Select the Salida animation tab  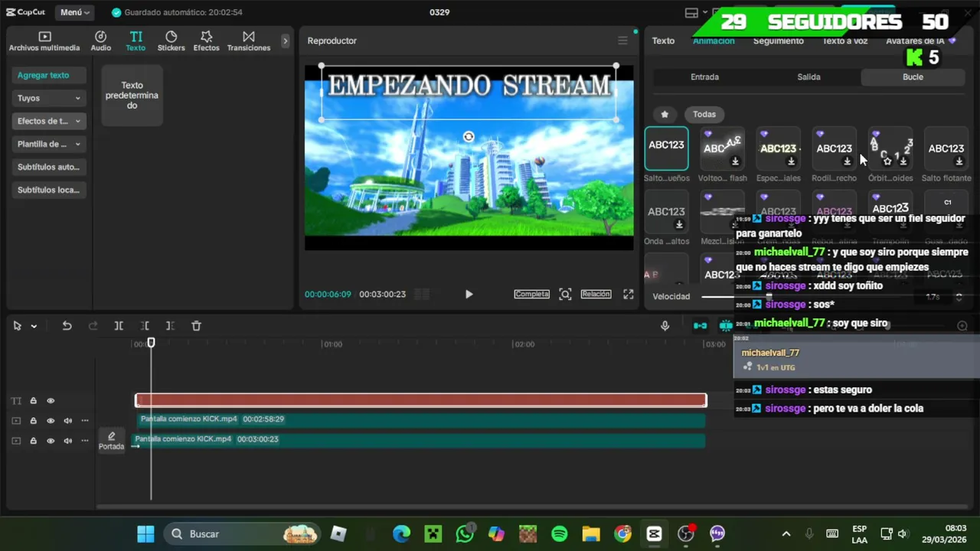tap(808, 77)
